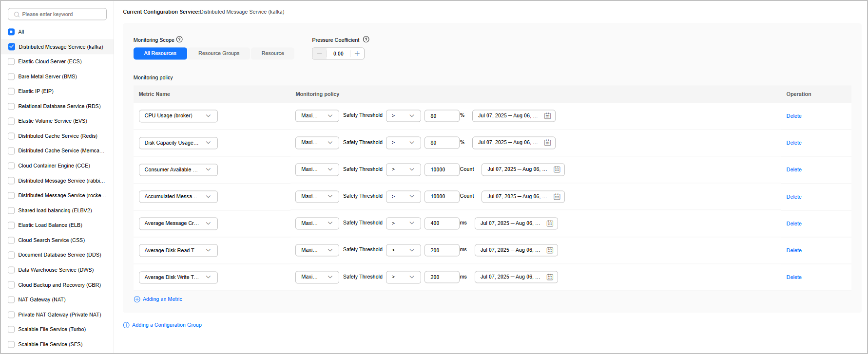Open calendar icon in Disk Capacity Usage row

click(547, 143)
